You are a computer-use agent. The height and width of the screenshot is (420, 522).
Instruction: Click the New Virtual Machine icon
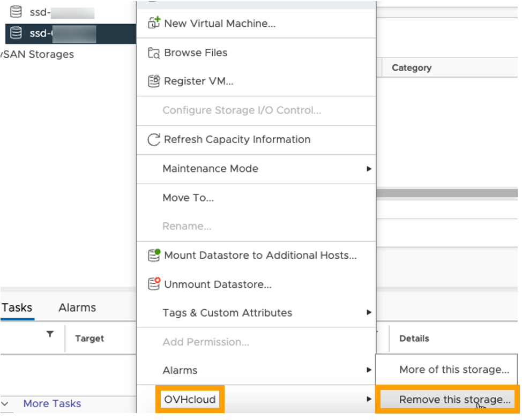(154, 22)
